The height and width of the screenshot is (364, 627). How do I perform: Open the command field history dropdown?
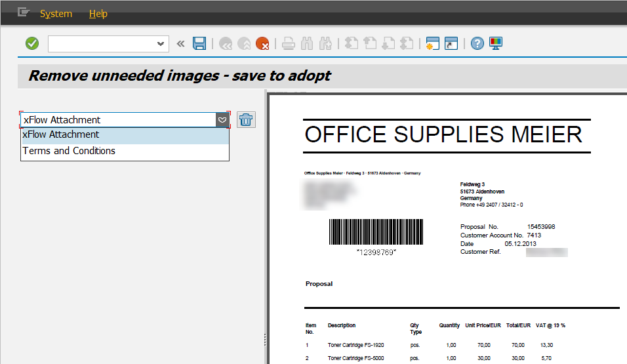pyautogui.click(x=161, y=44)
